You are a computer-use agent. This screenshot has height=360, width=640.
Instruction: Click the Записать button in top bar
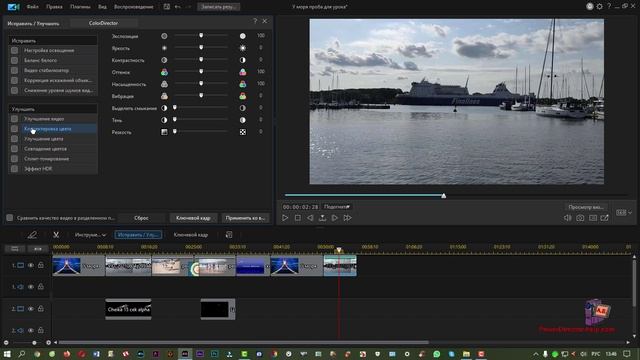[218, 7]
